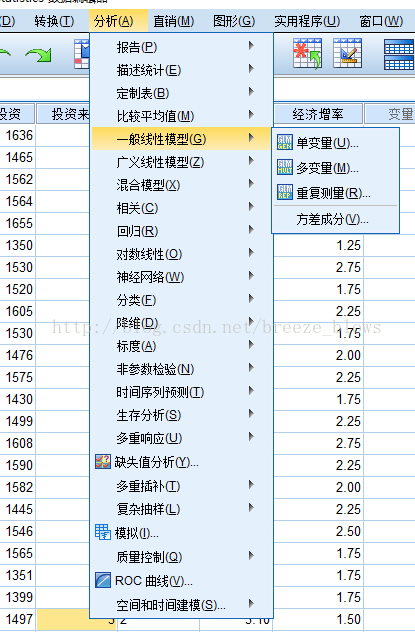
Task: Select 一般线性模型(G) menu entry
Action: tap(182, 139)
